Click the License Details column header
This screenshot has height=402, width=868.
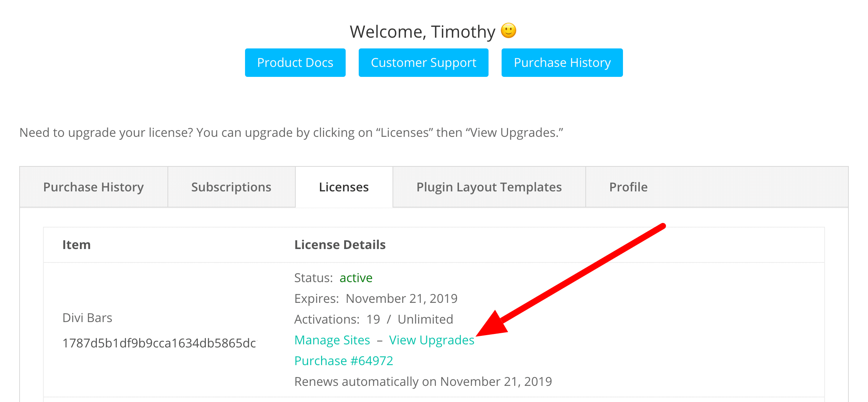340,245
